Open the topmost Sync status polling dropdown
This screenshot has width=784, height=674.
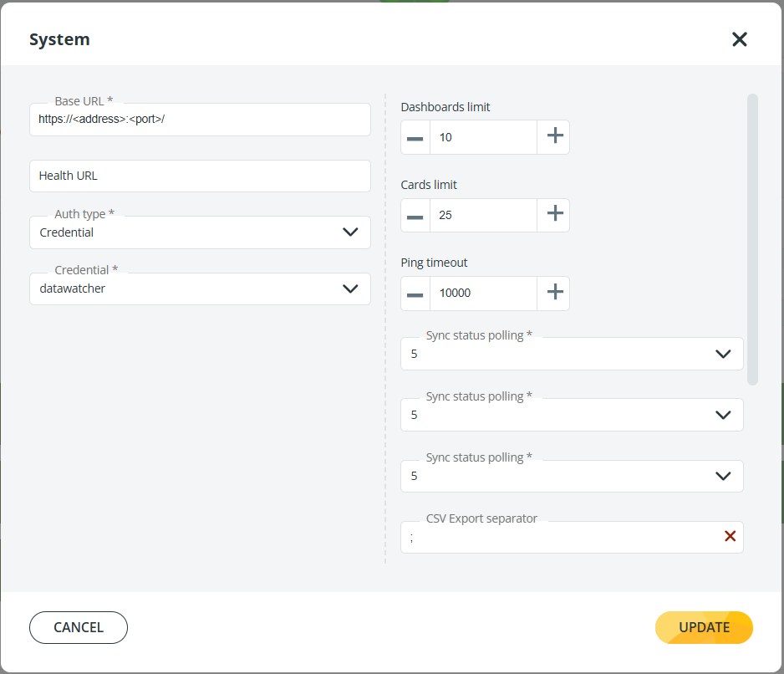pos(723,354)
